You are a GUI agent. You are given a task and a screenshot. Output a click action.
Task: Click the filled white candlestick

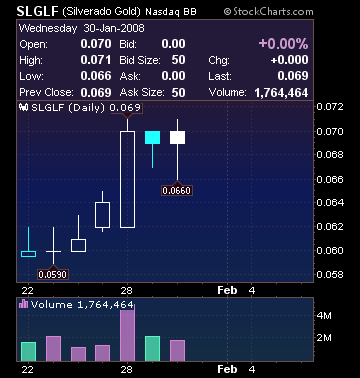177,137
